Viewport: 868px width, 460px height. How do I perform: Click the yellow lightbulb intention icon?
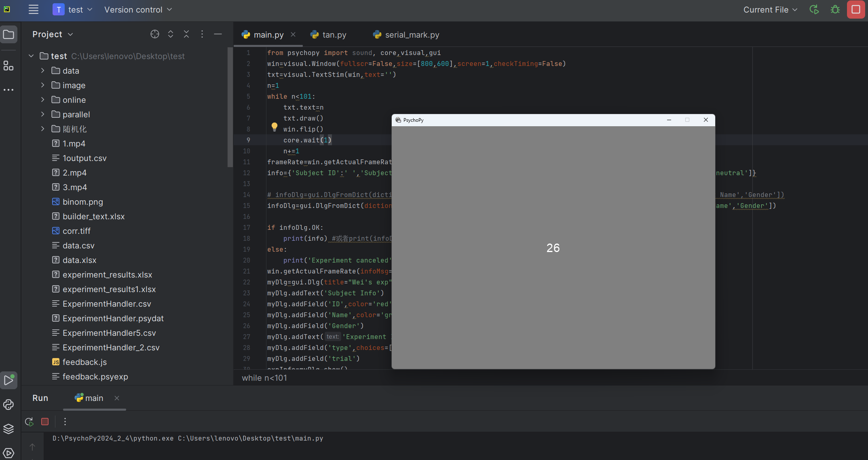pyautogui.click(x=275, y=127)
